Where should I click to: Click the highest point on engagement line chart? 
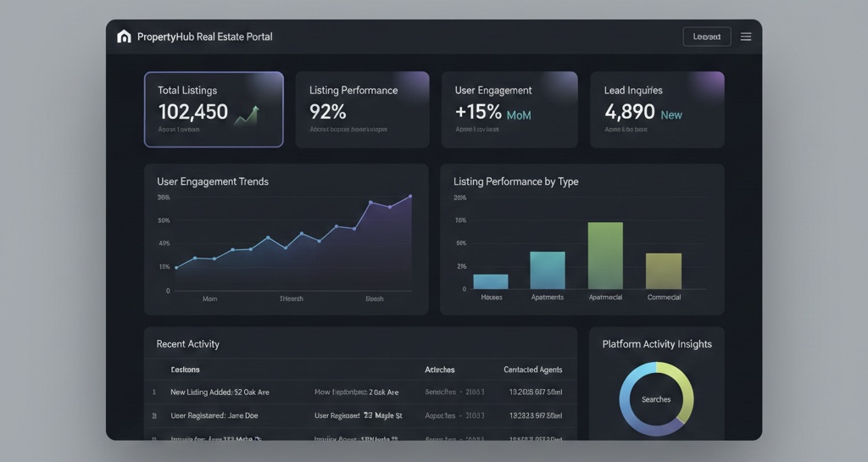tap(410, 197)
